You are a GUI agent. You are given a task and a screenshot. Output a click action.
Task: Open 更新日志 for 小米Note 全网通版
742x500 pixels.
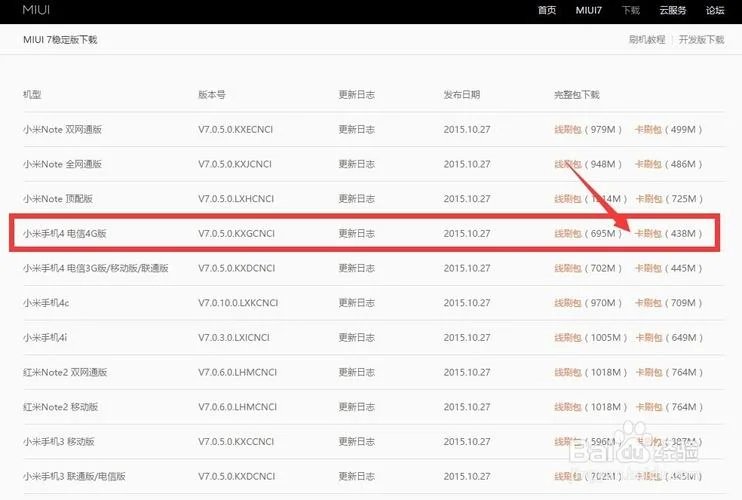[356, 164]
